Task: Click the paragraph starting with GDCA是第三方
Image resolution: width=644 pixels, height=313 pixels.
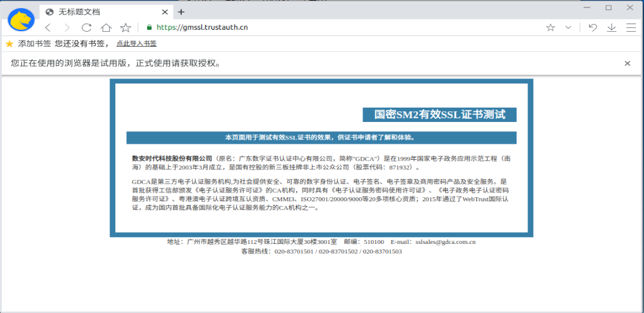Action: point(320,194)
